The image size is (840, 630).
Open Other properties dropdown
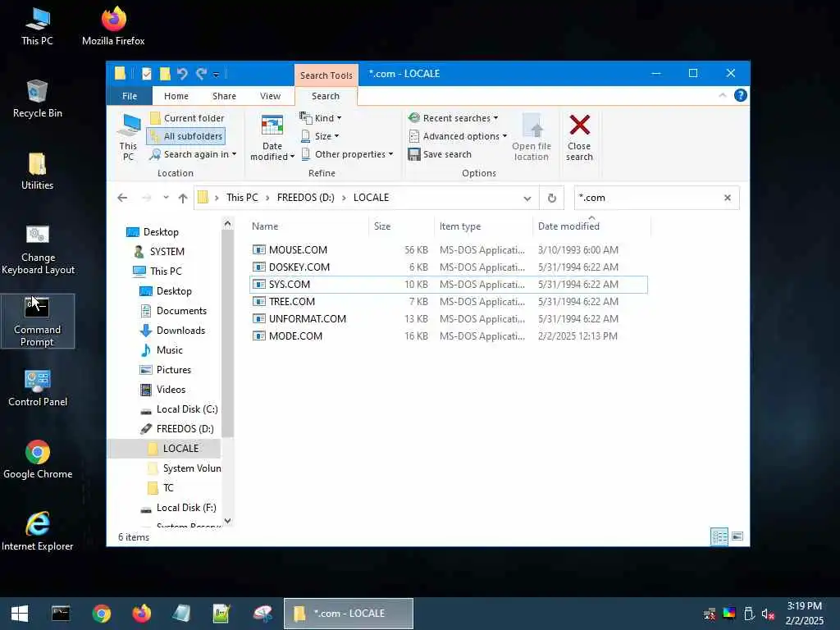pos(347,154)
